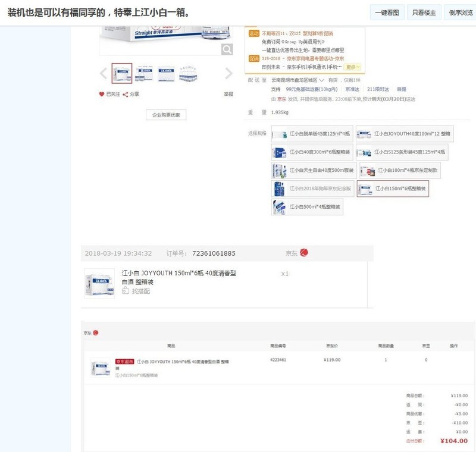Expand the 更多 promotions dropdown
This screenshot has width=476, height=452.
[352, 67]
